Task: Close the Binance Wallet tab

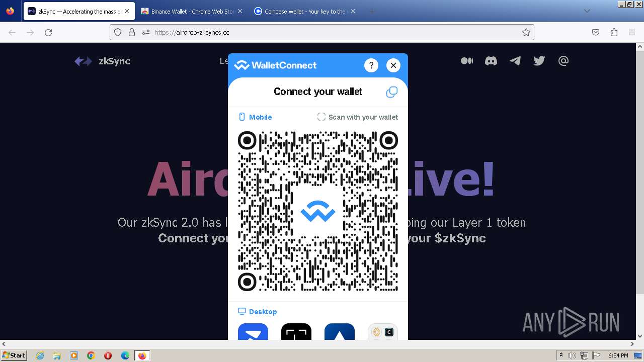Action: (239, 11)
